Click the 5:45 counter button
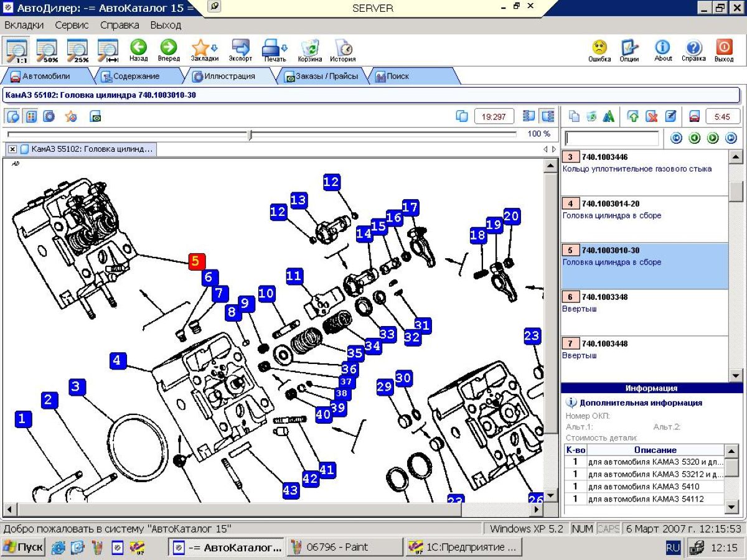This screenshot has width=747, height=560. coord(723,116)
